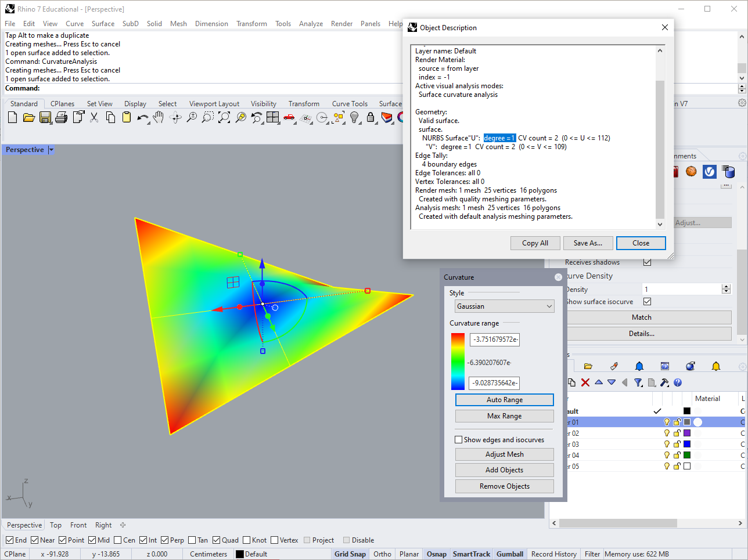Click the red car Shade icon
Viewport: 748px width, 560px height.
click(289, 118)
